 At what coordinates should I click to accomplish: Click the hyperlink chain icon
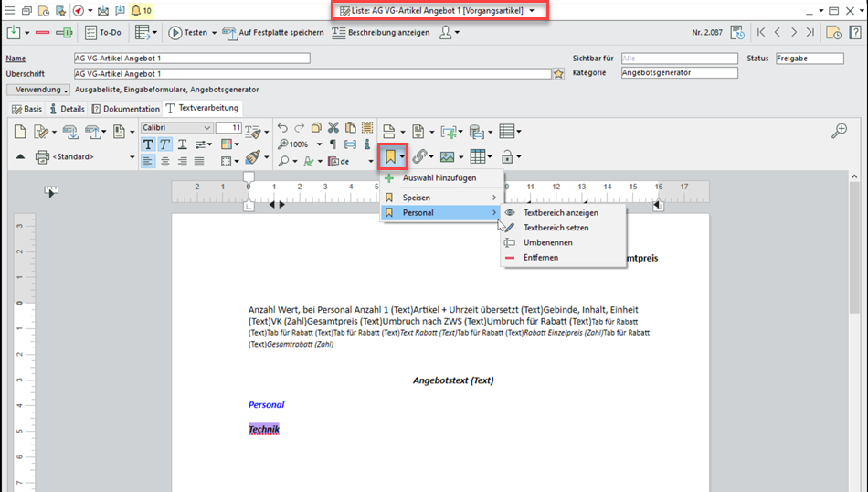[x=418, y=157]
